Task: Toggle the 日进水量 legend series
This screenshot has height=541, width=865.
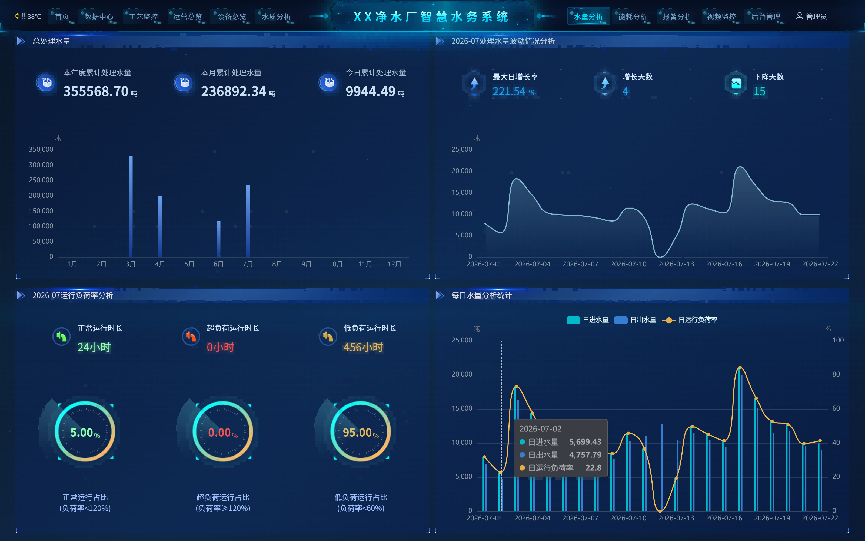Action: [588, 320]
